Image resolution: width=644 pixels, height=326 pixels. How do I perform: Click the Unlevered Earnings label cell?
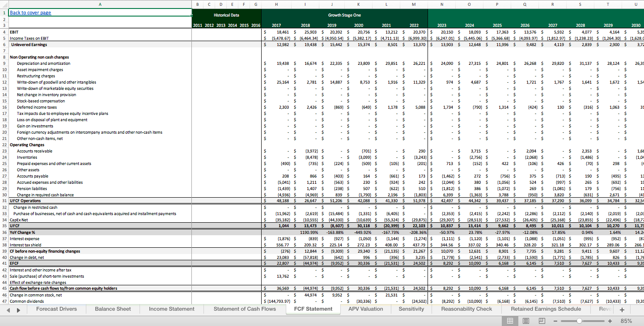click(x=29, y=45)
